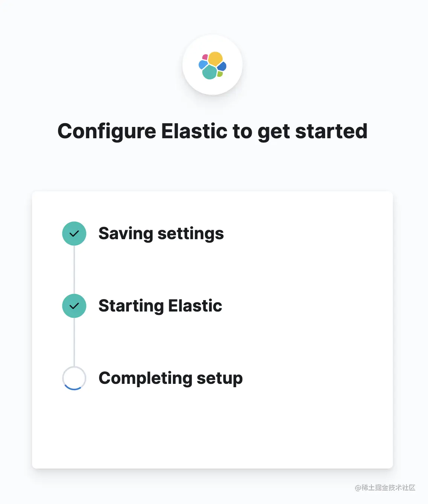This screenshot has width=428, height=504.
Task: Click the checkmark icon next to Starting Elastic
Action: point(74,306)
